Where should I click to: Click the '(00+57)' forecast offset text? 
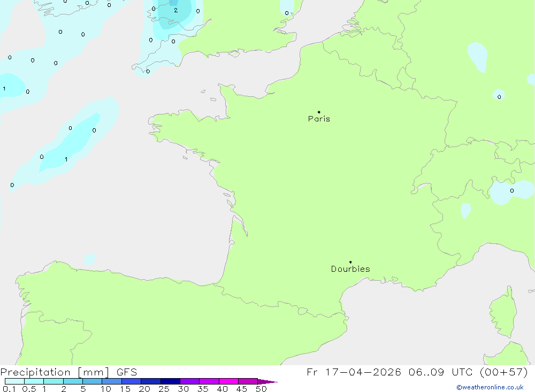(x=503, y=372)
